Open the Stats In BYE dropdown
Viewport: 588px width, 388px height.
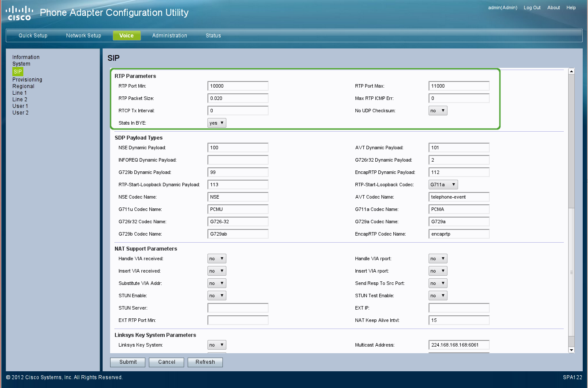[x=217, y=123]
